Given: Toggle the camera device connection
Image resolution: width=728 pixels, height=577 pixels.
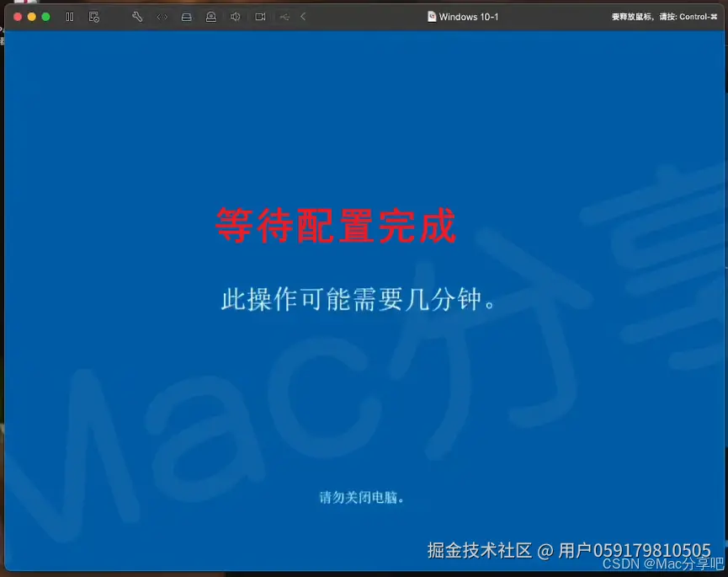Looking at the screenshot, I should point(259,16).
